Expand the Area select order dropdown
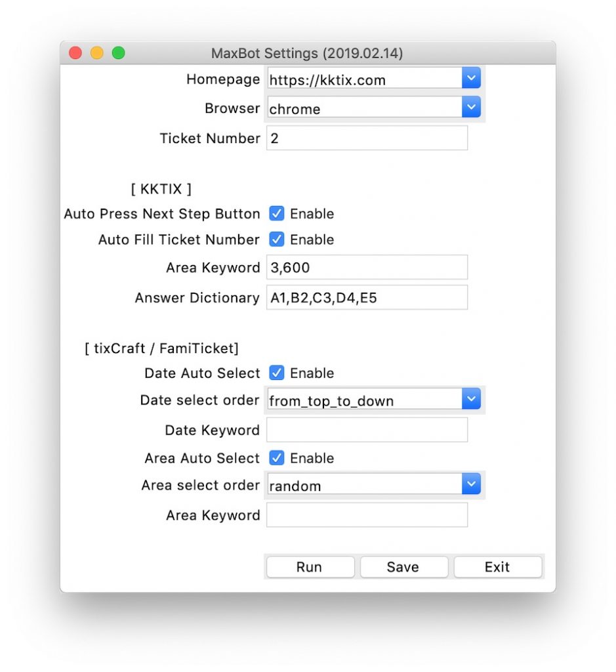Viewport: 616px width, 672px height. point(471,484)
